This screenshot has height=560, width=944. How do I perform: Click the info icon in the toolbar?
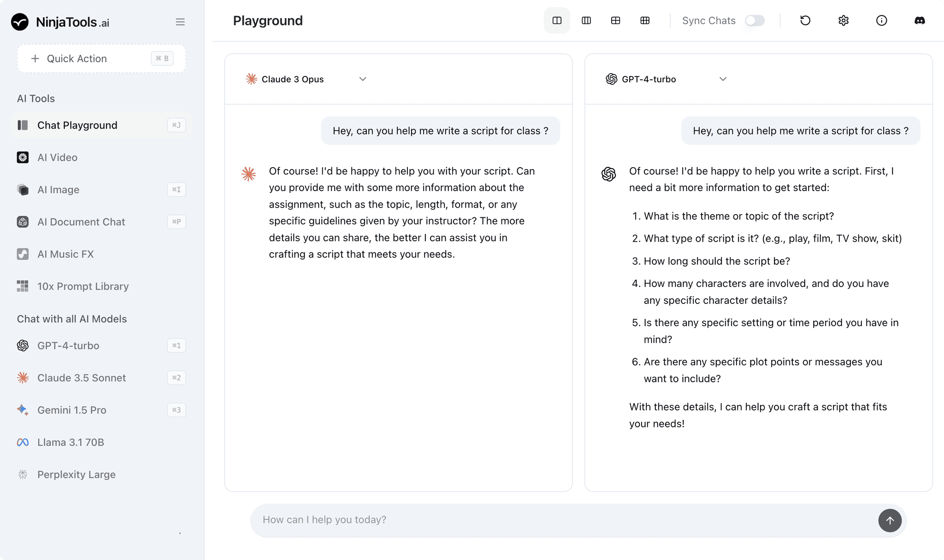[881, 20]
